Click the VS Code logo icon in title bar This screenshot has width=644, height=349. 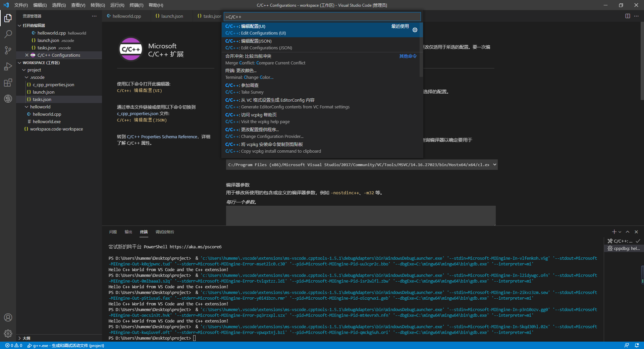point(6,5)
